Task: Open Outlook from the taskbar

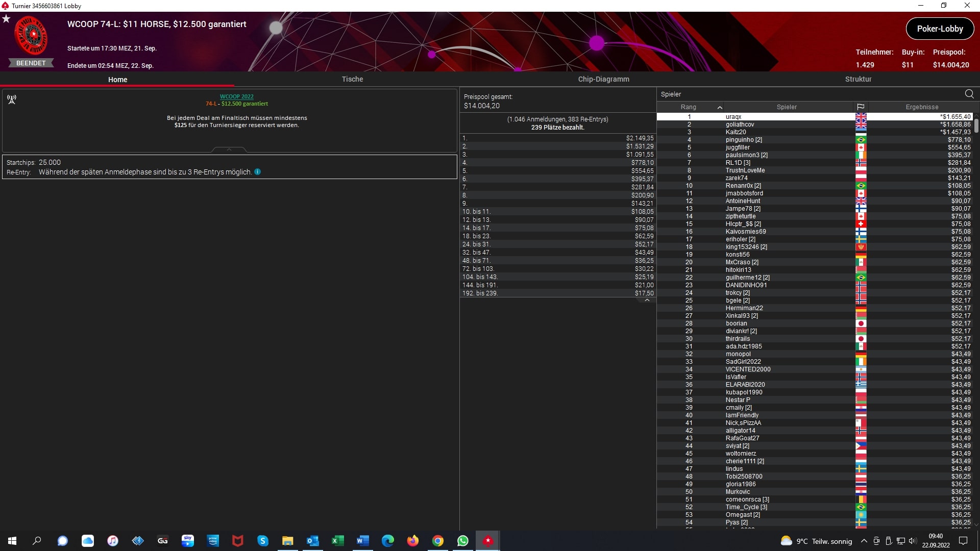Action: pos(313,541)
